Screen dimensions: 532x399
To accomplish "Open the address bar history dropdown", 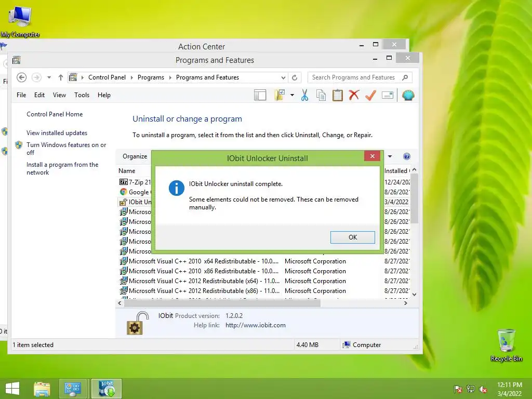I will coord(283,77).
